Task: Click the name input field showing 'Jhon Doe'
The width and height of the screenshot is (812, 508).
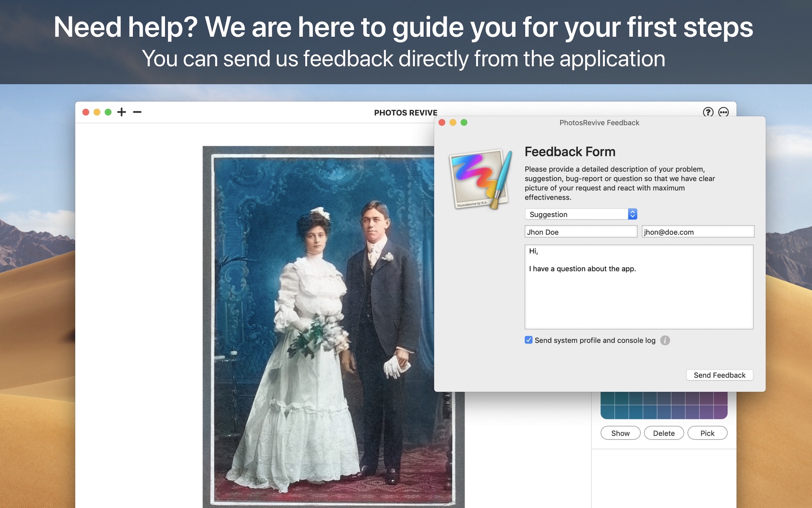Action: tap(580, 231)
